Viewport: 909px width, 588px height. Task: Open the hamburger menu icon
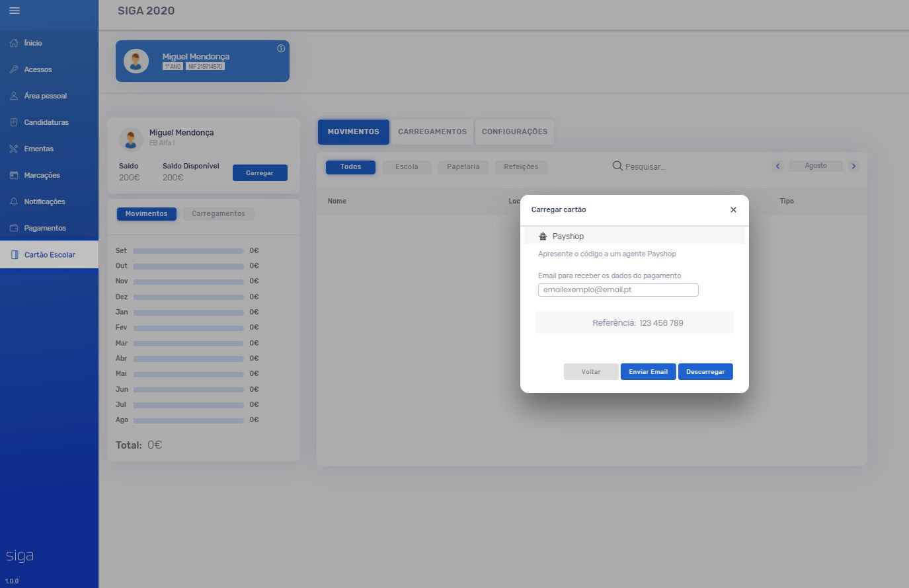(x=14, y=11)
